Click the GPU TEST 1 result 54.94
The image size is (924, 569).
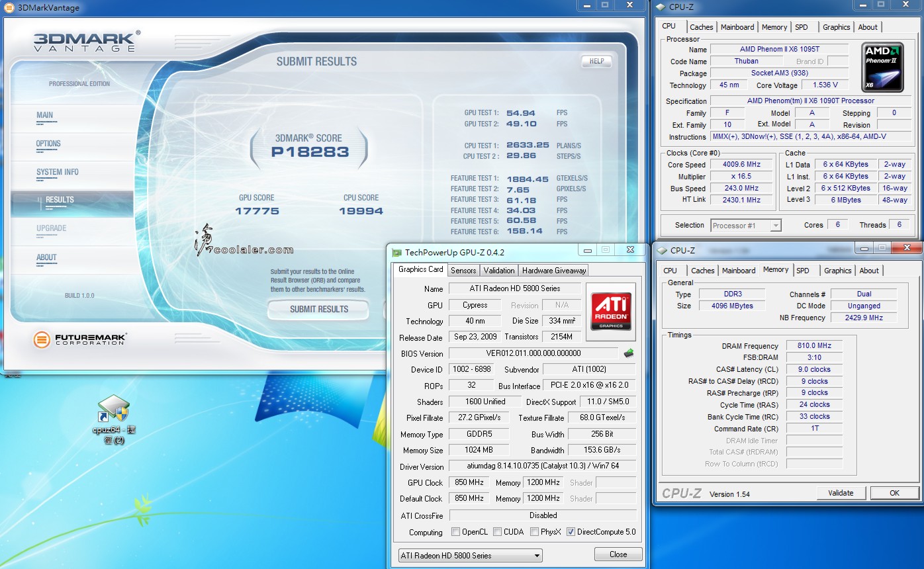521,113
